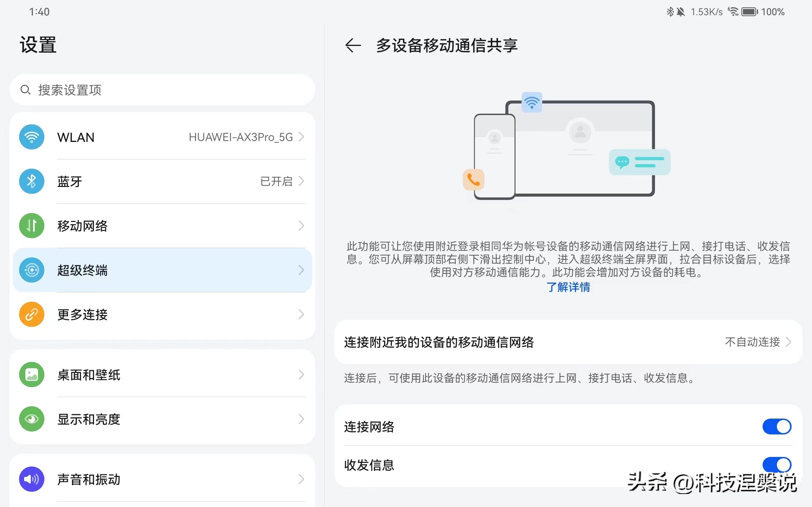
Task: Open 连接附近我的设备的移动通信网络 setting
Action: pos(438,342)
